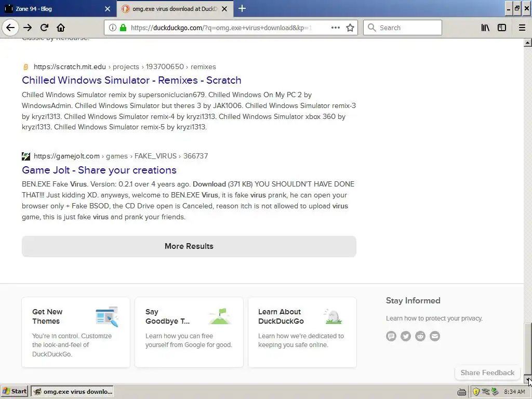
Task: Go back using the browser back arrow
Action: (x=10, y=28)
